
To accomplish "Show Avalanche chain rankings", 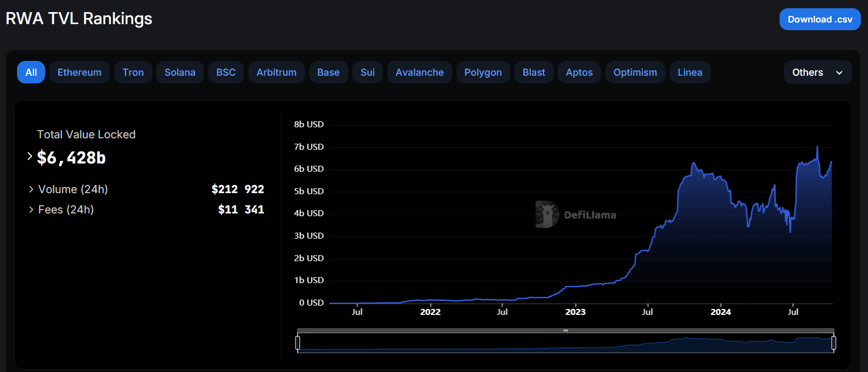I will [419, 72].
